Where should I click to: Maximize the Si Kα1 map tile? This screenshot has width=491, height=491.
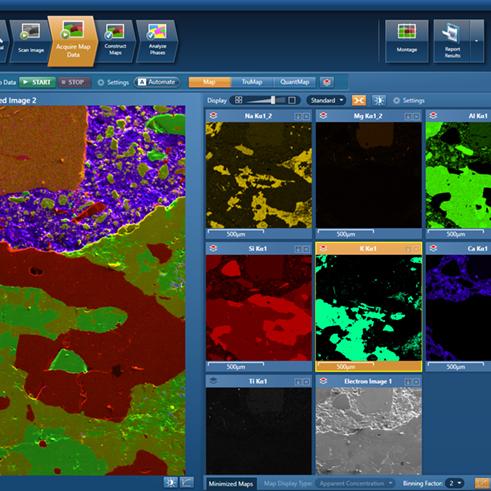(x=306, y=249)
